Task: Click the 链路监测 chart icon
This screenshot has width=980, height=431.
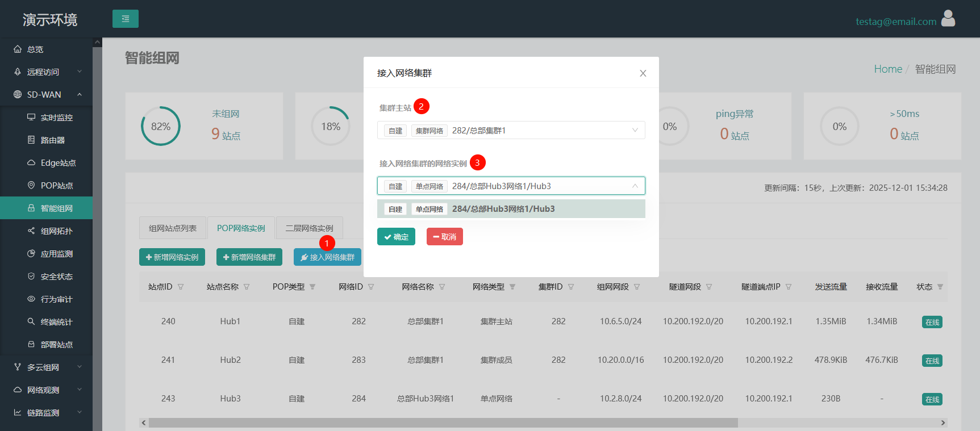Action: click(18, 413)
